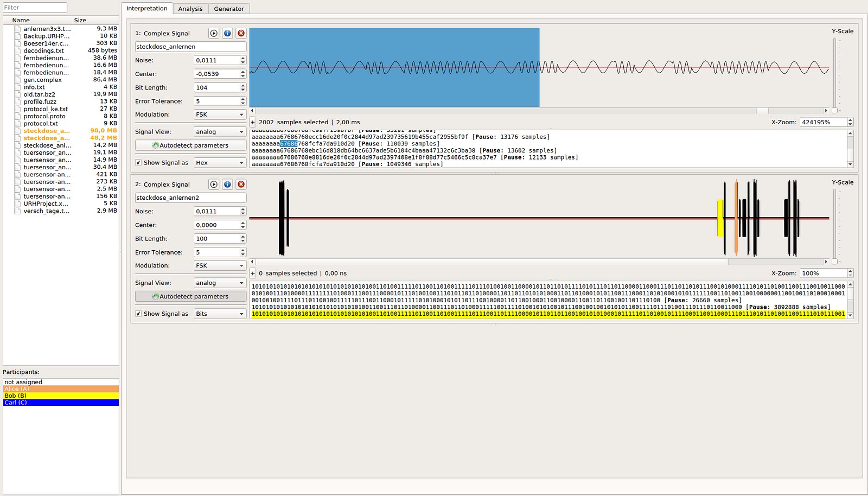Click Autodetect parameters for signal 2
This screenshot has width=868, height=496.
[190, 296]
